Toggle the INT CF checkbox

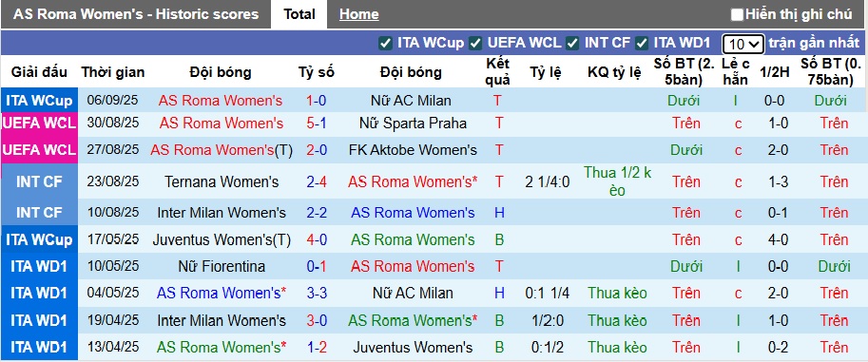(x=572, y=43)
